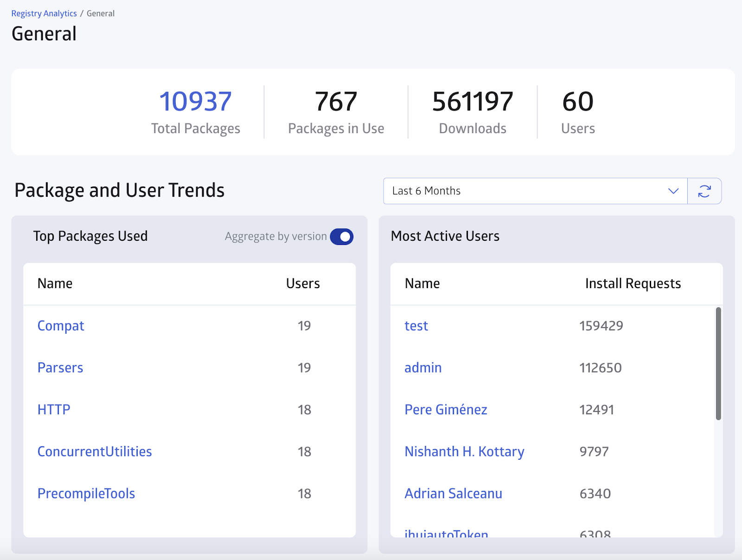Click the Most Active Users scrollbar
742x560 pixels.
[x=718, y=364]
